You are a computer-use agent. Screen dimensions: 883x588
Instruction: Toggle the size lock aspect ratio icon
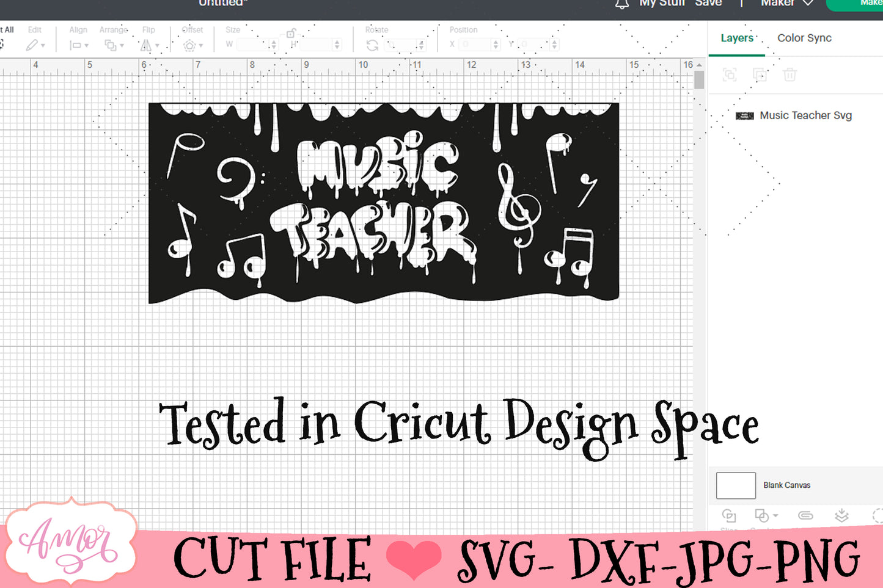tap(291, 34)
